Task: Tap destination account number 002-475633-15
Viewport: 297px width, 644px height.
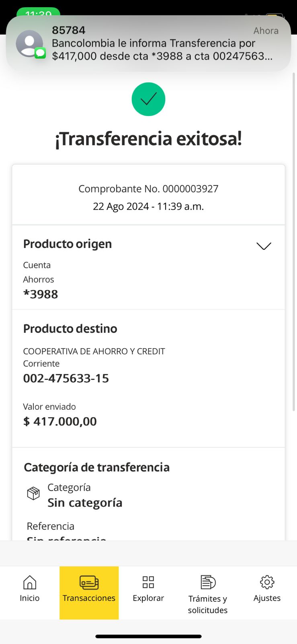Action: [66, 378]
